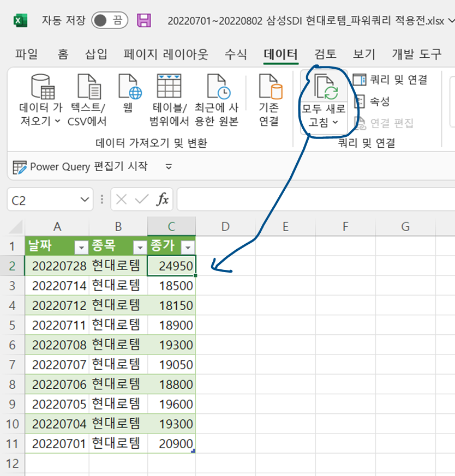This screenshot has height=476, width=455.
Task: Click 현대로템 cell in row 6
Action: click(x=118, y=345)
